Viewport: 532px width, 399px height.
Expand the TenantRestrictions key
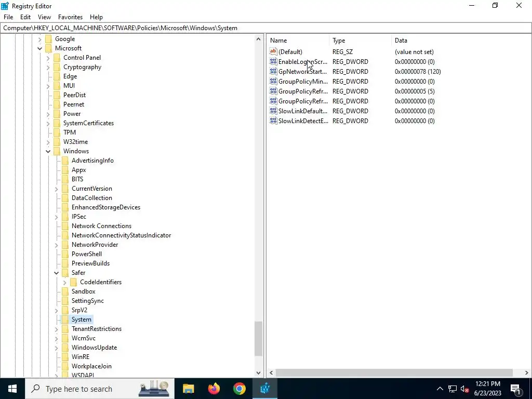coord(56,329)
